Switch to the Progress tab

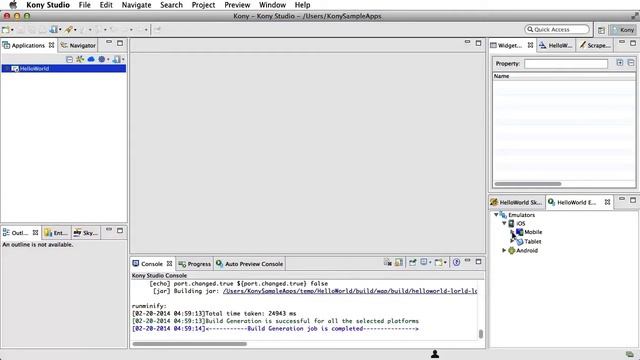[x=195, y=264]
